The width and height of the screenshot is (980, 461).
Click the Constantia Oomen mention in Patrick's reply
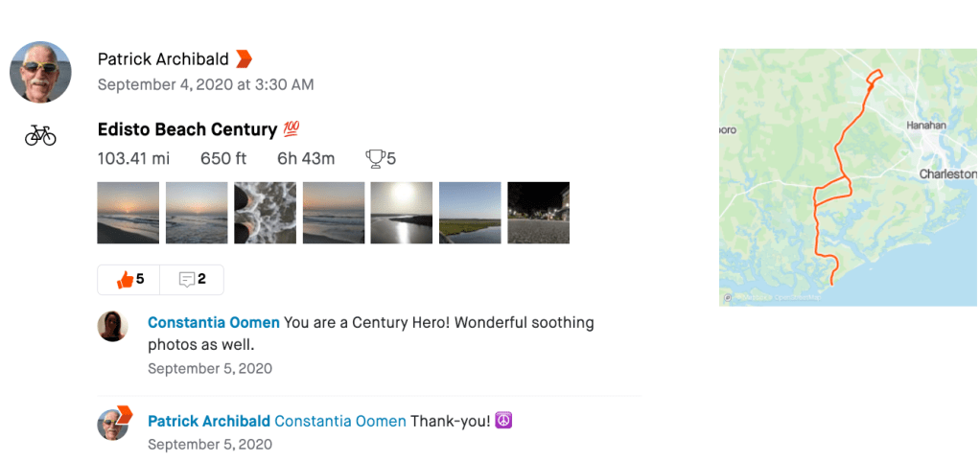pos(340,421)
